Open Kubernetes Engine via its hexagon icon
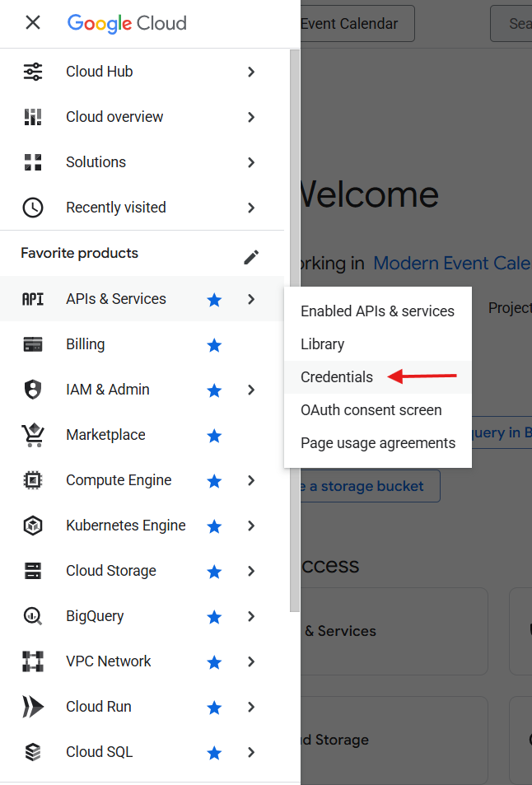 point(33,525)
